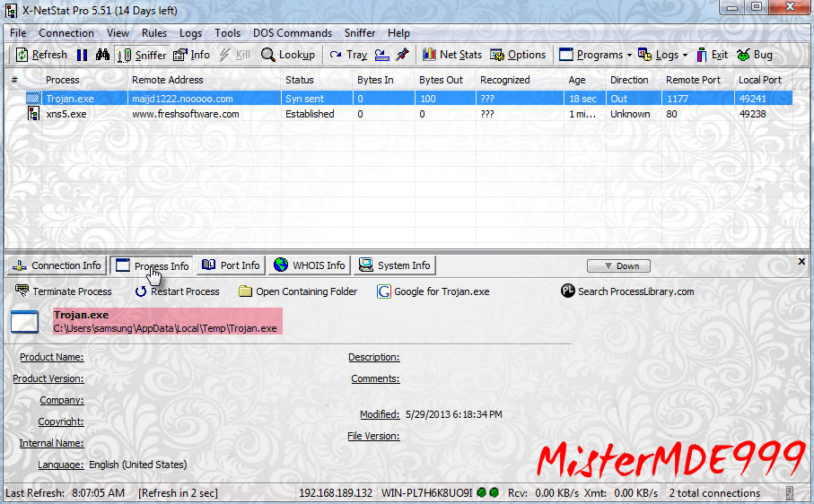
Task: Expand the Logs toolbar dropdown
Action: pos(662,55)
